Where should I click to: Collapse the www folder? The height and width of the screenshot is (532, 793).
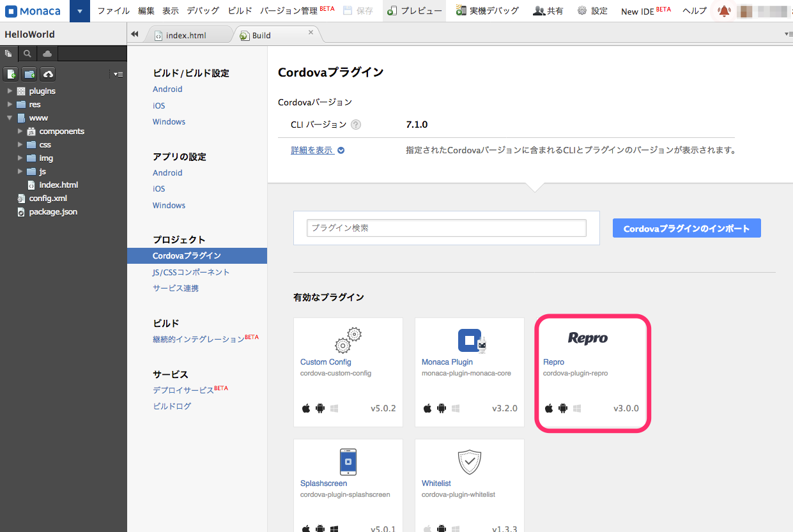[x=10, y=118]
